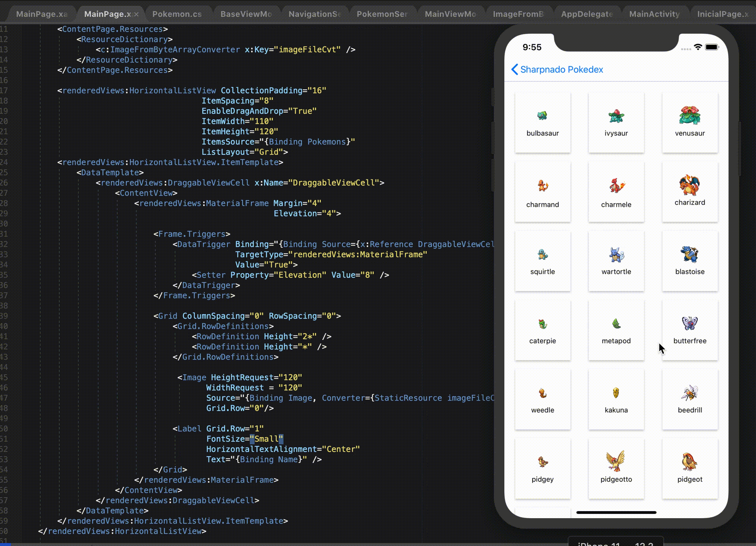
Task: Click the Setter Property="Elevation" line
Action: pos(290,275)
